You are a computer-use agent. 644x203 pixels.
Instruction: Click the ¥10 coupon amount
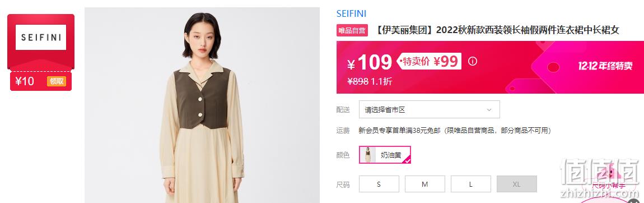(25, 81)
